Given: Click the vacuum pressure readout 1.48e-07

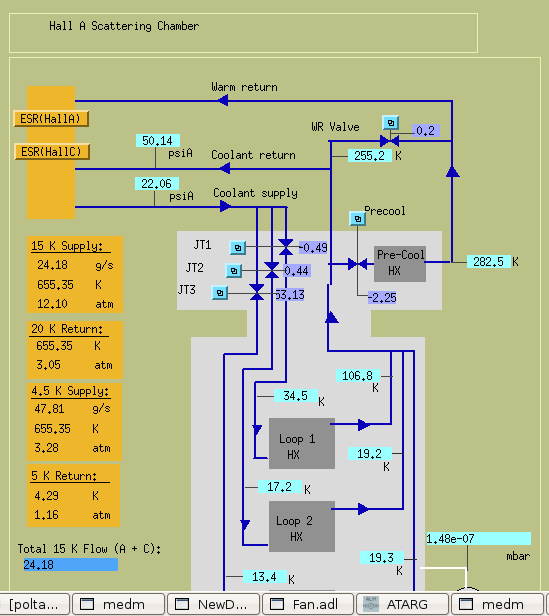Looking at the screenshot, I should click(479, 539).
